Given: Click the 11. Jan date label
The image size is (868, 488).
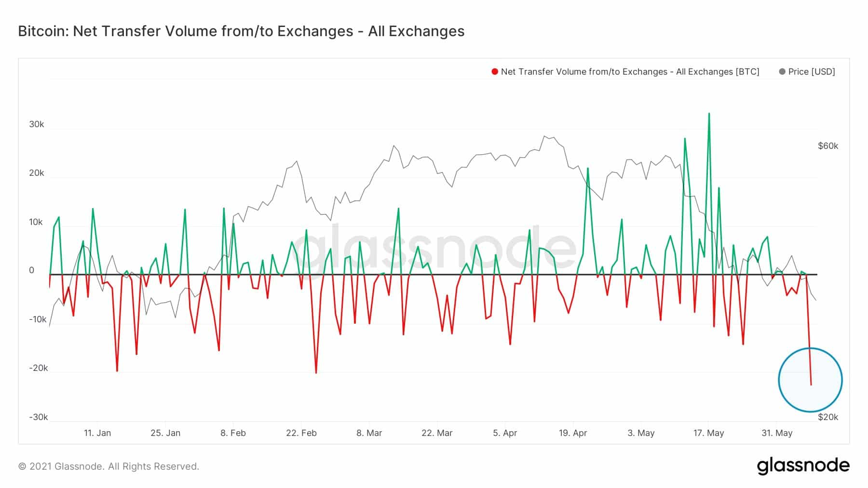Looking at the screenshot, I should 97,433.
